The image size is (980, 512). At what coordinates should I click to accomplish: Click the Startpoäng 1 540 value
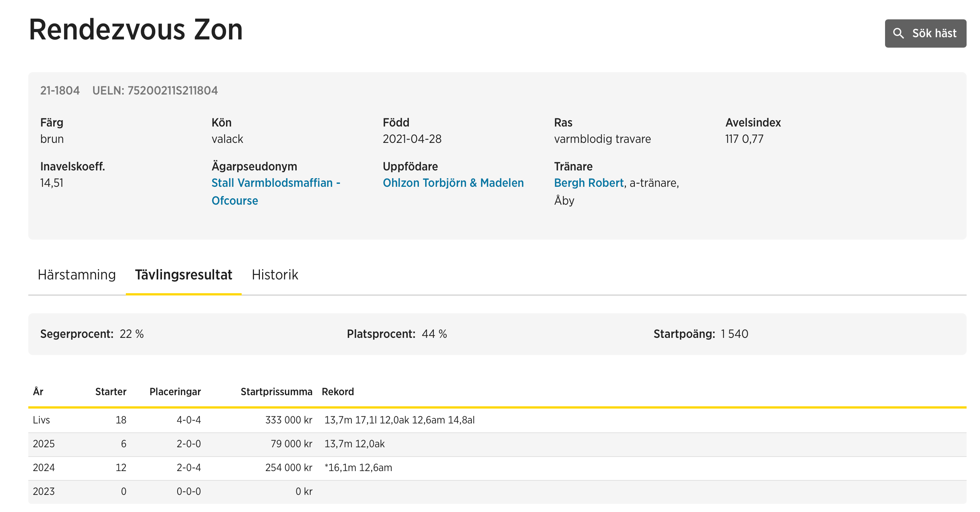point(734,334)
